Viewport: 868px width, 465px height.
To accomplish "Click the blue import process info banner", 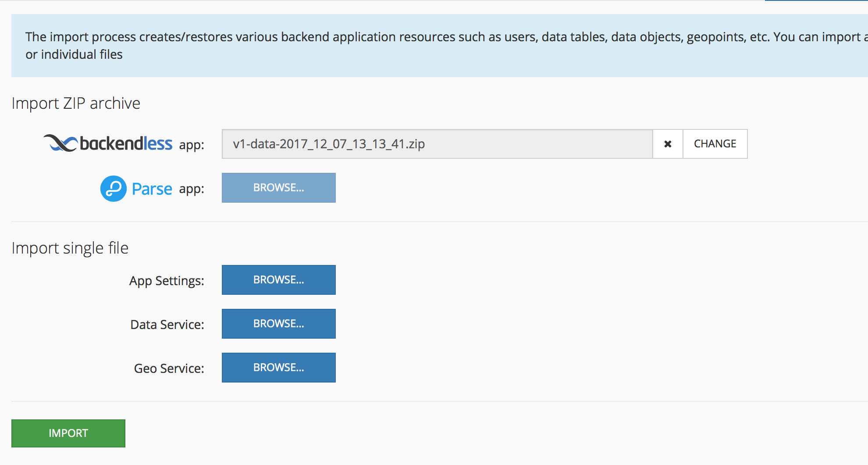I will point(438,46).
